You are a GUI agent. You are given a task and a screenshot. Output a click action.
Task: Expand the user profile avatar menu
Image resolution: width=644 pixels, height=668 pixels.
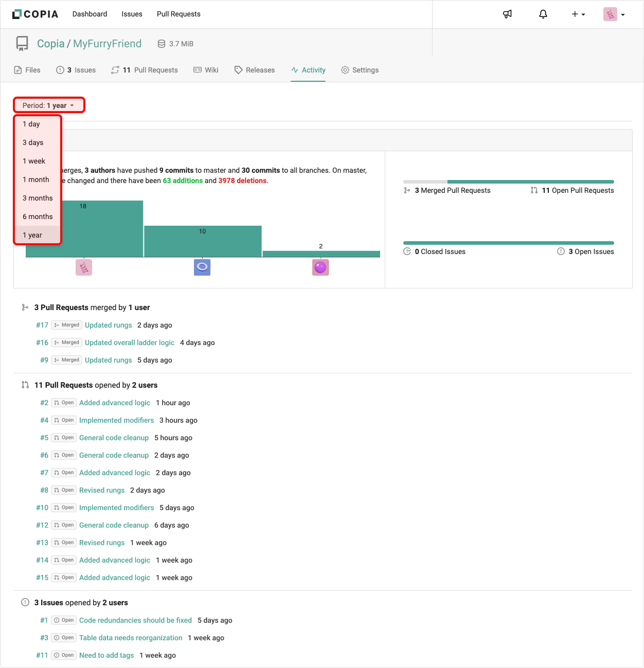(614, 14)
